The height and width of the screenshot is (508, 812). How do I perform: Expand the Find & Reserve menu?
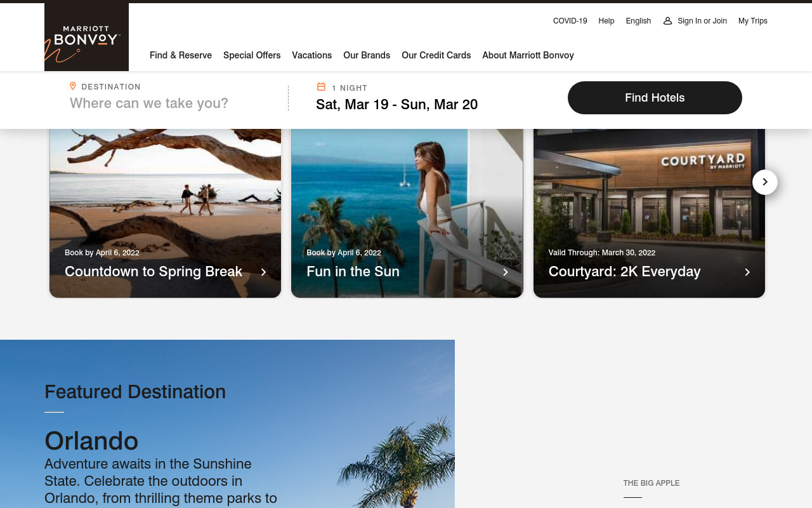[181, 55]
